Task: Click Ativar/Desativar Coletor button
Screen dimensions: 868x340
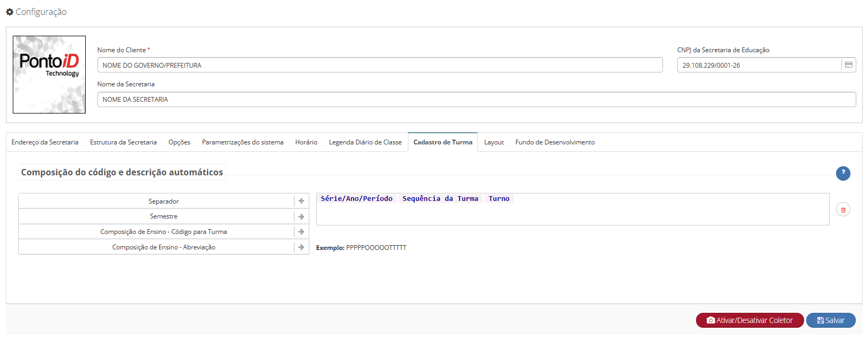Action: tap(750, 320)
